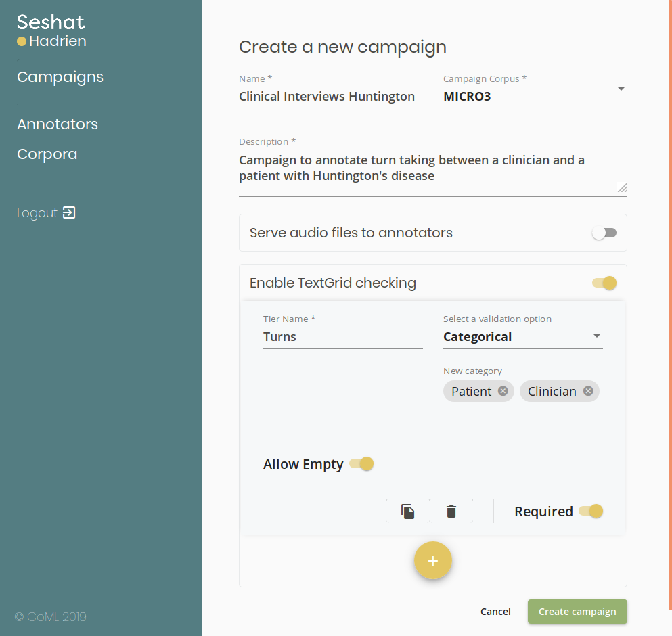The height and width of the screenshot is (636, 672).
Task: Turn off the Allow Empty switch
Action: [x=361, y=463]
